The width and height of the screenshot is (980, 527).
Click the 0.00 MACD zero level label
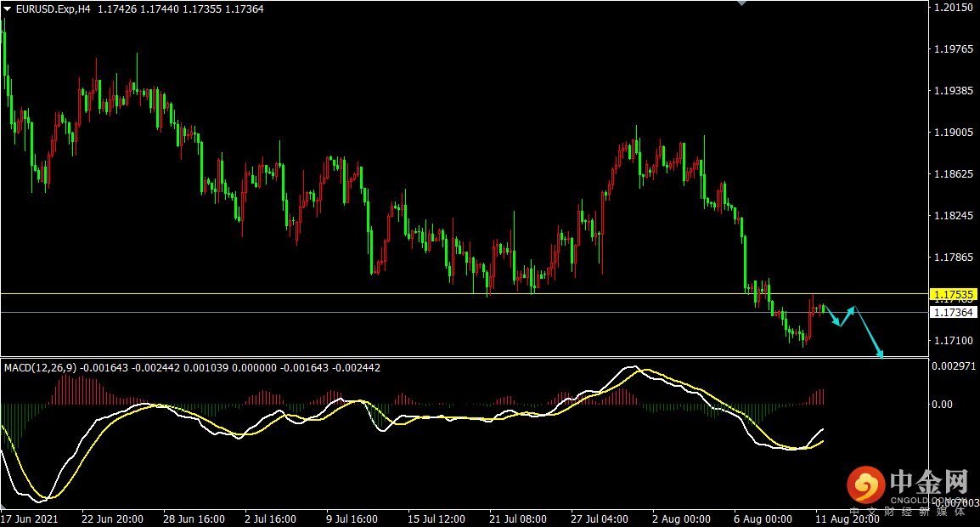pos(943,405)
